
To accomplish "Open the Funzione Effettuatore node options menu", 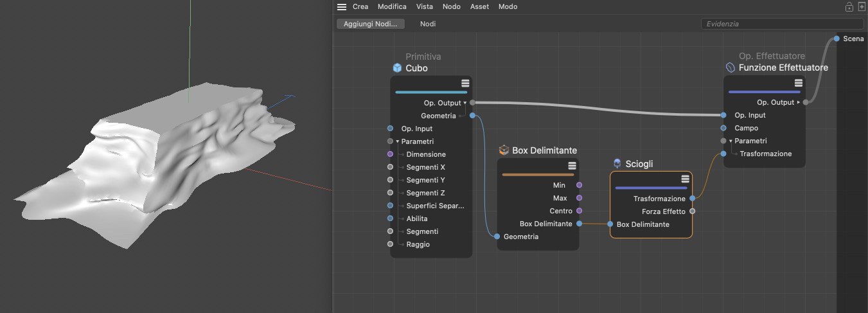I will click(798, 83).
